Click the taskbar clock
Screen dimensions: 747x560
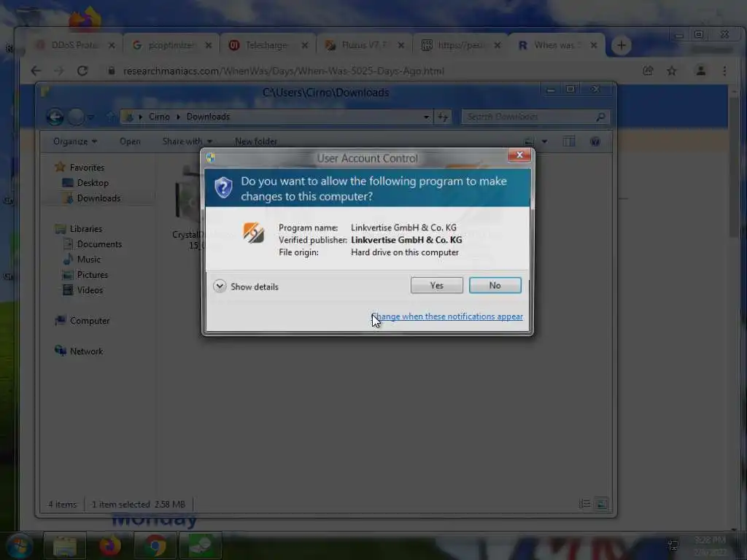pos(710,546)
